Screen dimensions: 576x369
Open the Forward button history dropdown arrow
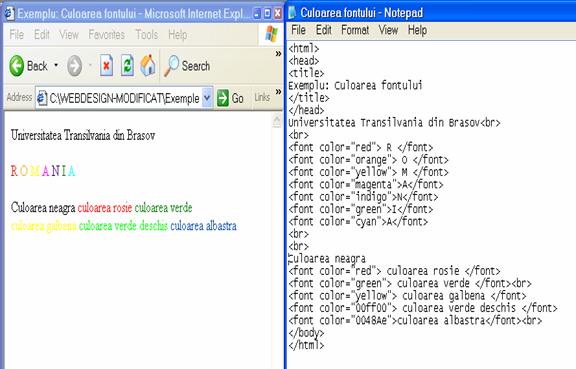pos(90,66)
